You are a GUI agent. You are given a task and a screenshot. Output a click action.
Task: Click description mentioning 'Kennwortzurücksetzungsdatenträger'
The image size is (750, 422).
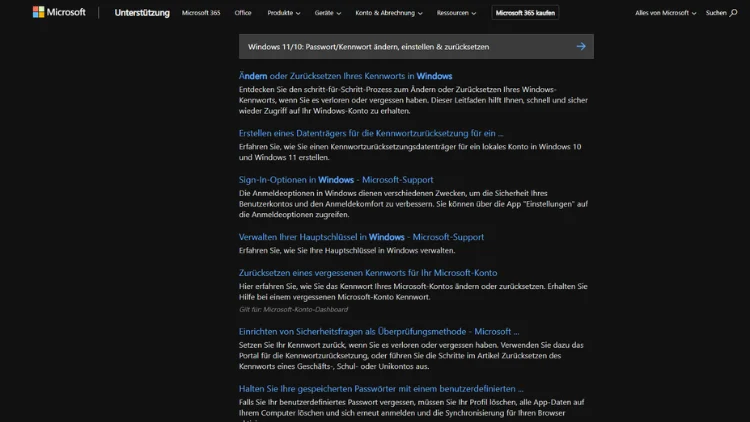click(x=410, y=152)
